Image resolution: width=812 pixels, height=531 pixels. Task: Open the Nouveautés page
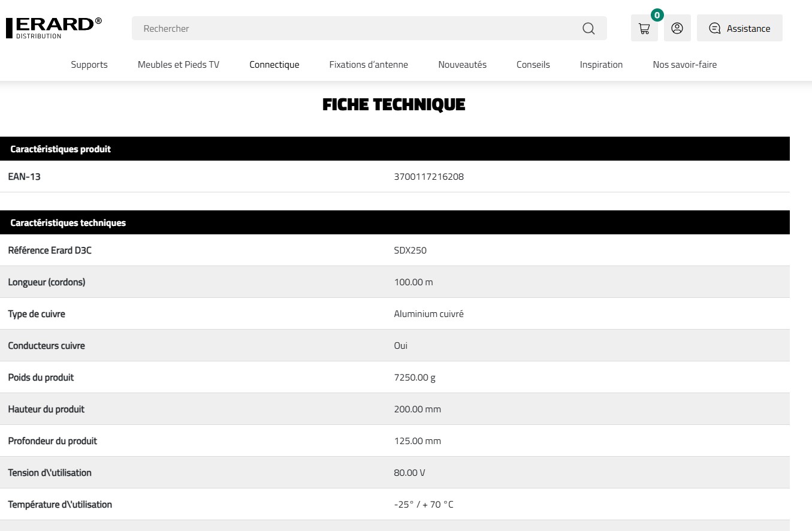[462, 65]
